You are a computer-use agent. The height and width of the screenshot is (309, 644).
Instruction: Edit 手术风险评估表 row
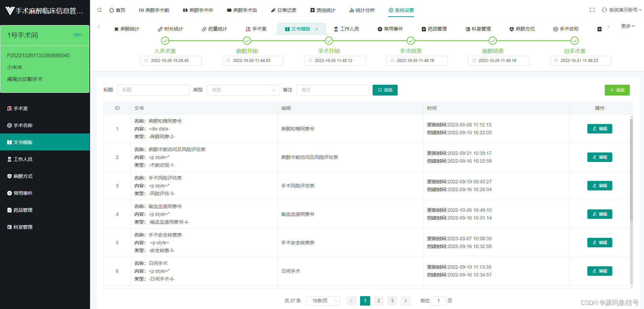tap(600, 186)
